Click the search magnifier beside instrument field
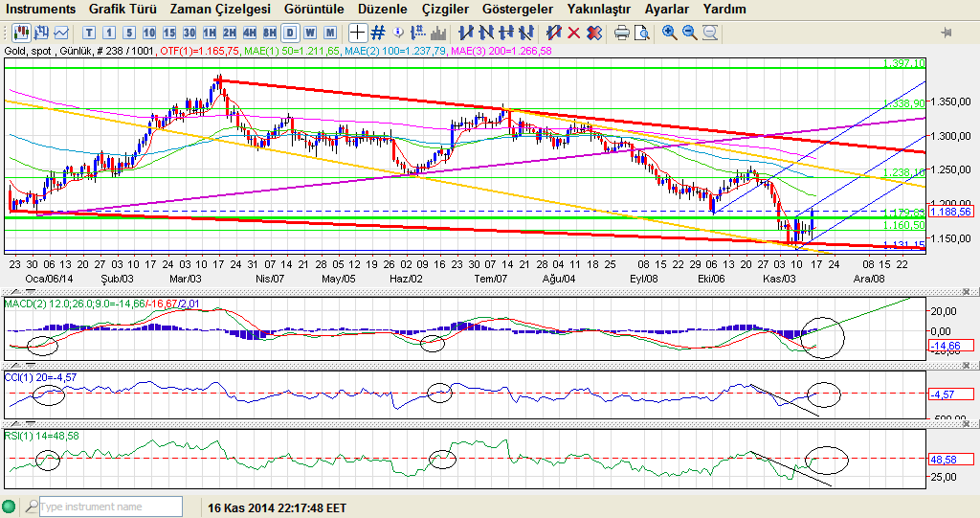This screenshot has height=518, width=980. tap(31, 507)
